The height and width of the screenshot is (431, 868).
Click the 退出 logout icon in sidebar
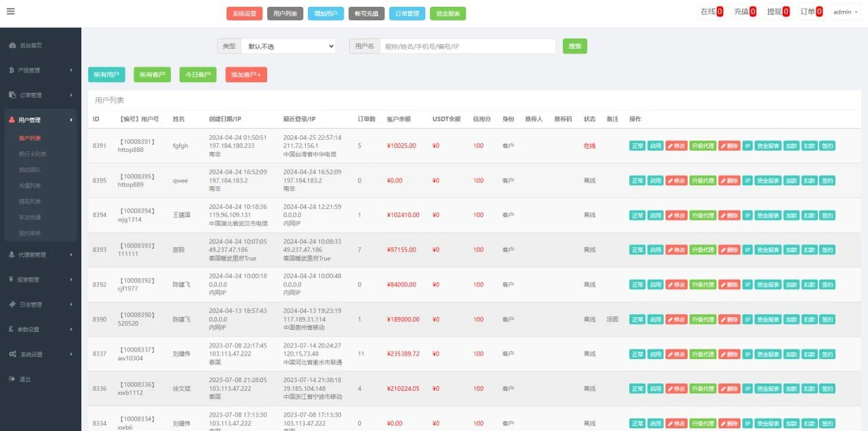pos(12,379)
